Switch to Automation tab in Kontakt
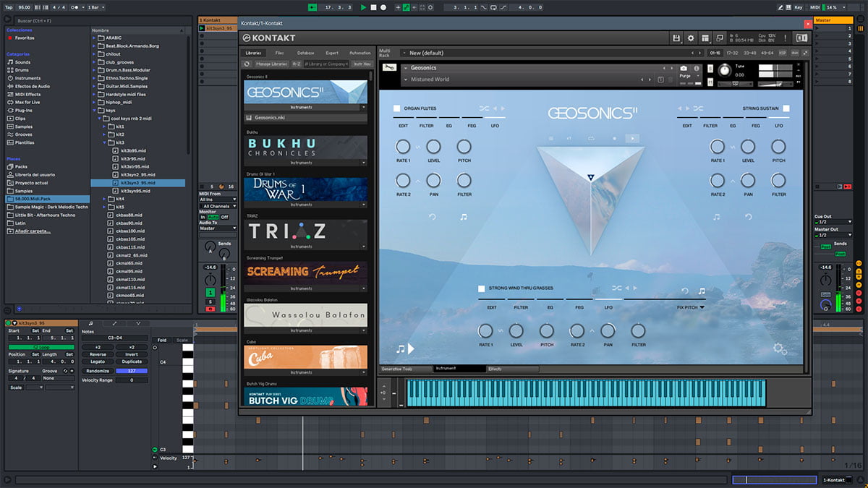The image size is (868, 488). (x=359, y=53)
